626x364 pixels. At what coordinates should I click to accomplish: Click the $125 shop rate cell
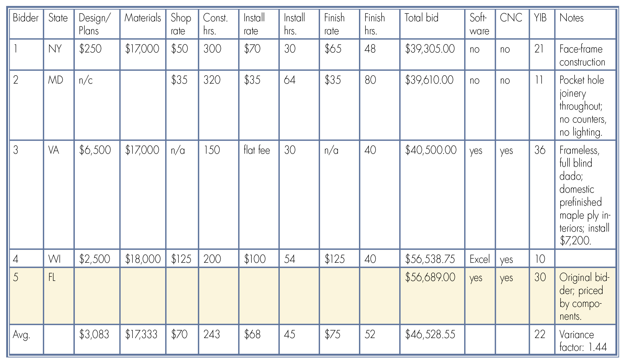click(x=182, y=258)
